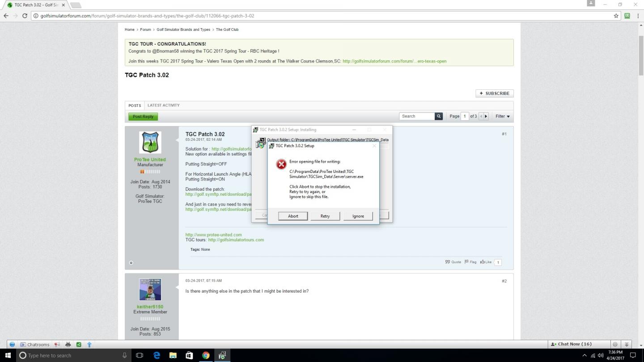Open the ProTee United username link

150,160
